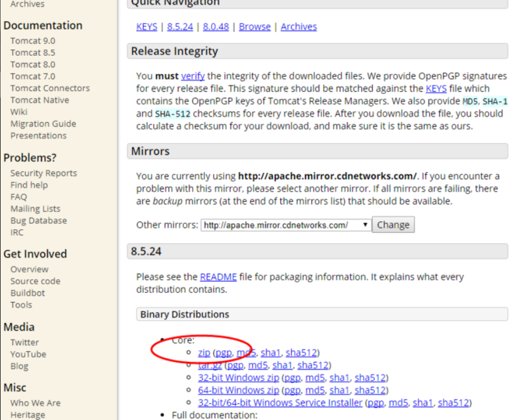This screenshot has height=420, width=513.
Task: Open sha512 for 32-bit Windows zip
Action: 370,378
